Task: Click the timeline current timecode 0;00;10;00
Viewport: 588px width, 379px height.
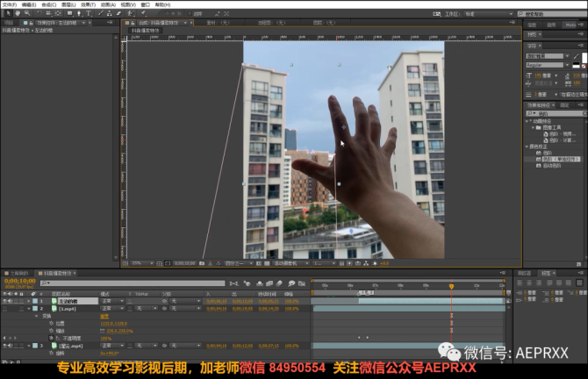Action: (20, 281)
